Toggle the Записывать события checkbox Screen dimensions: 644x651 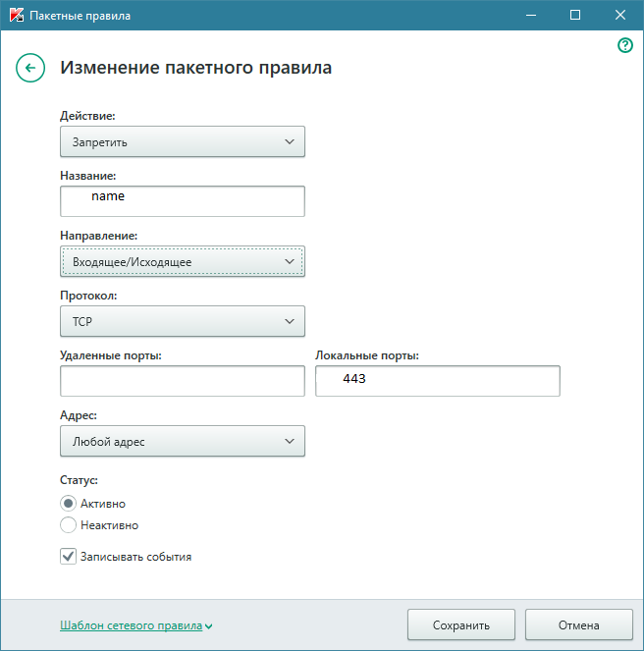click(69, 557)
